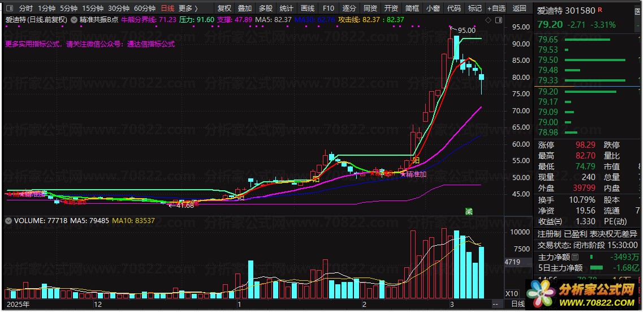
Task: Open the F10 company info
Action: (328, 8)
